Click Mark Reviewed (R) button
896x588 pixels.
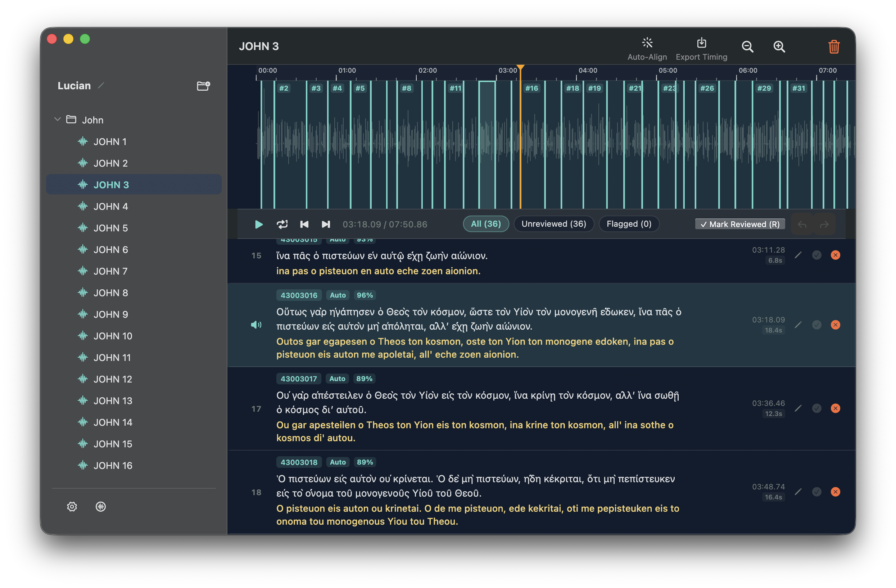pos(740,224)
